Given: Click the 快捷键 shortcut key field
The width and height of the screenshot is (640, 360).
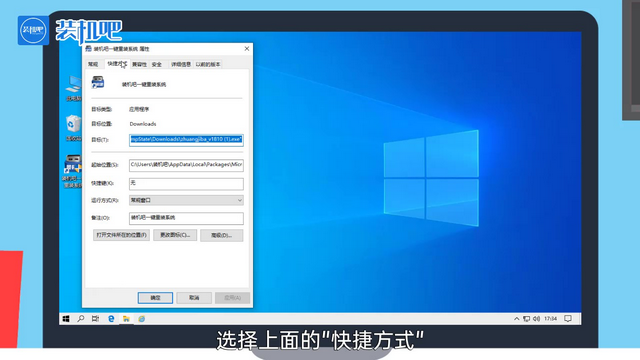Looking at the screenshot, I should (186, 183).
